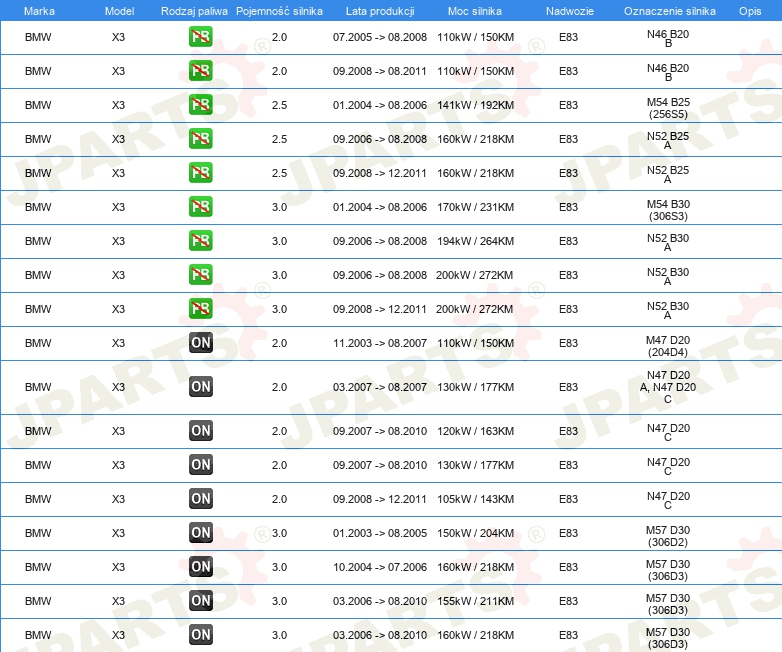782x652 pixels.
Task: Click the 150kW / 204KM power value
Action: click(475, 532)
